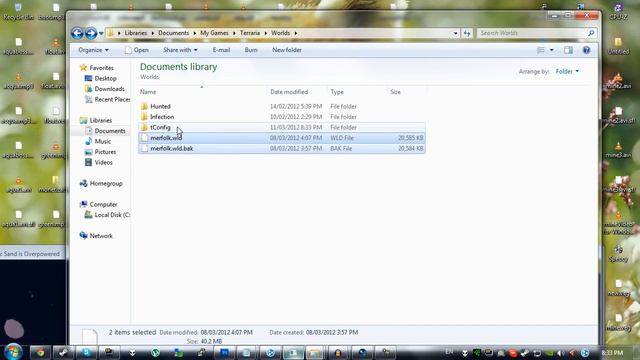Click the change view icon
Screen dimensions: 640x360
pos(541,50)
